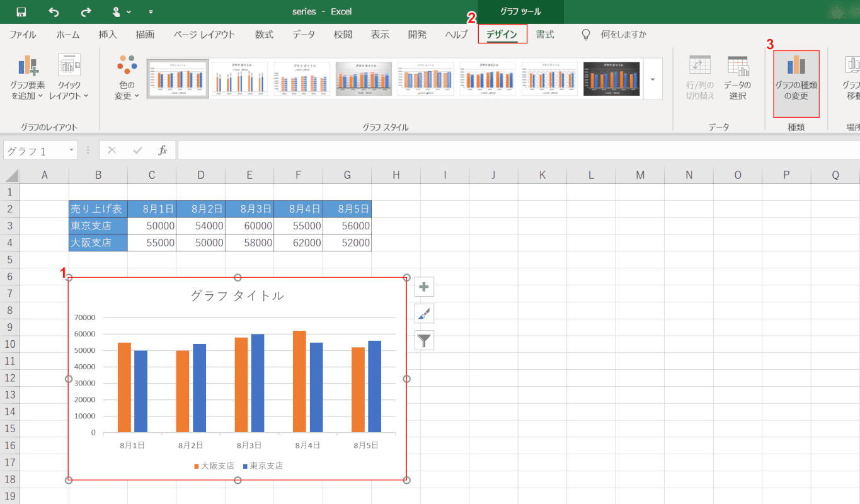Screen dimensions: 860x504
Task: Select the first chart style thumbnail
Action: (x=178, y=79)
